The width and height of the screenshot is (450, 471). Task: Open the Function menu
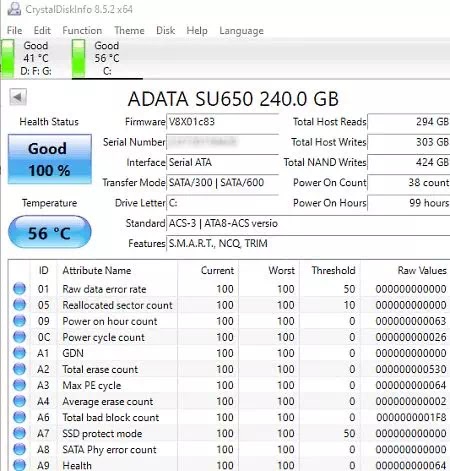pyautogui.click(x=82, y=31)
